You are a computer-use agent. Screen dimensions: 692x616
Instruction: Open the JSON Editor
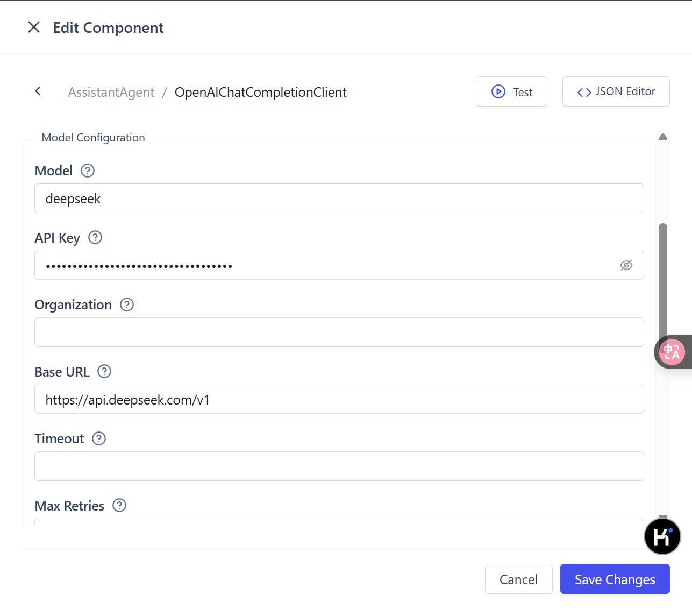pos(616,91)
